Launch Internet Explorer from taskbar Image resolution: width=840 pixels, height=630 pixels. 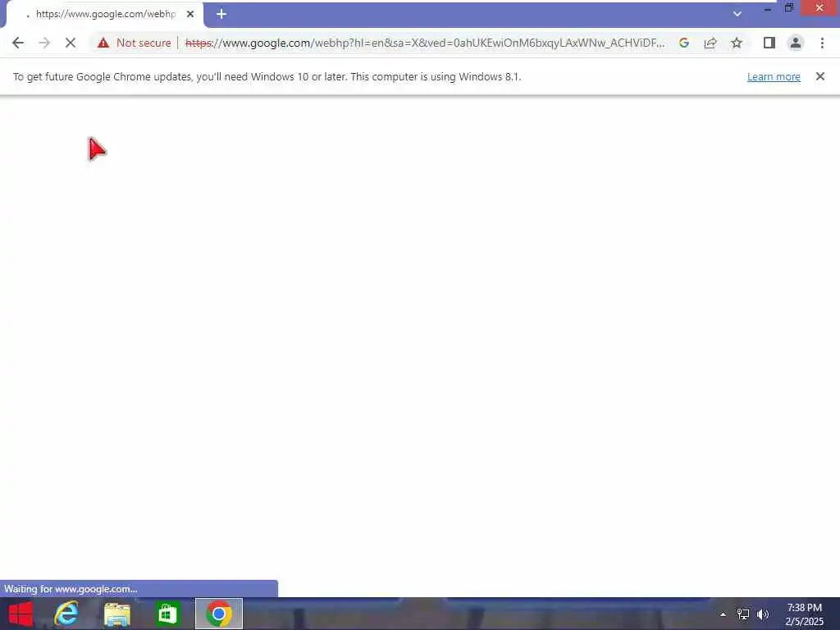pyautogui.click(x=66, y=614)
